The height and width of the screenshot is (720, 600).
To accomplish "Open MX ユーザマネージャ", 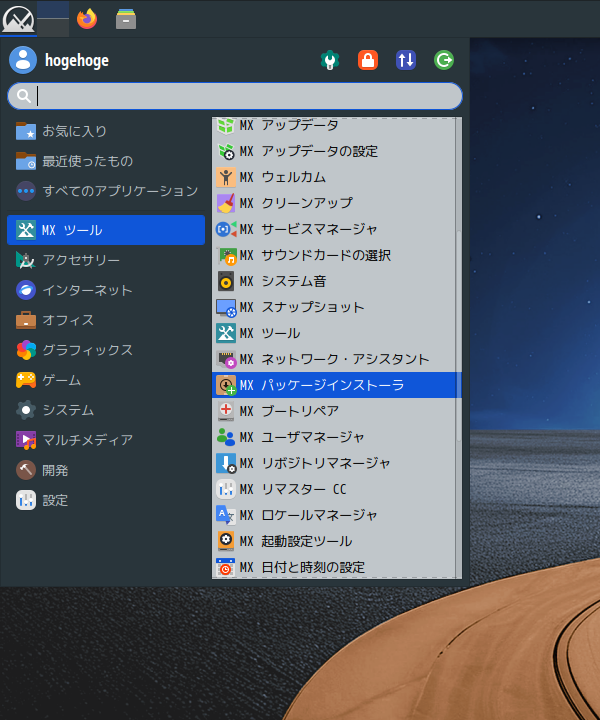I will click(336, 437).
